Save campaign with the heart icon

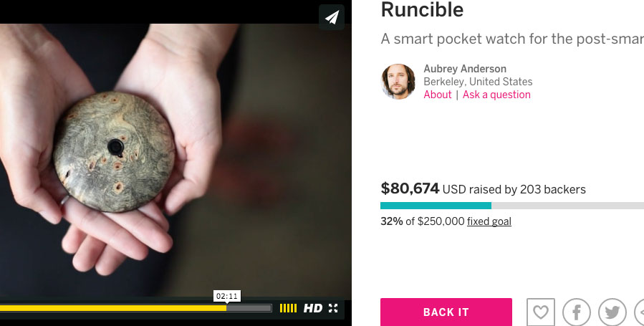[x=541, y=312]
